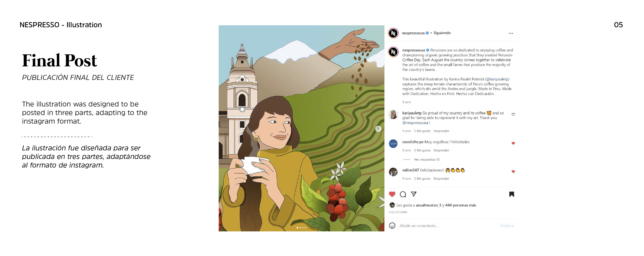Unlike cocoliche.pe's comment heart

point(513,143)
